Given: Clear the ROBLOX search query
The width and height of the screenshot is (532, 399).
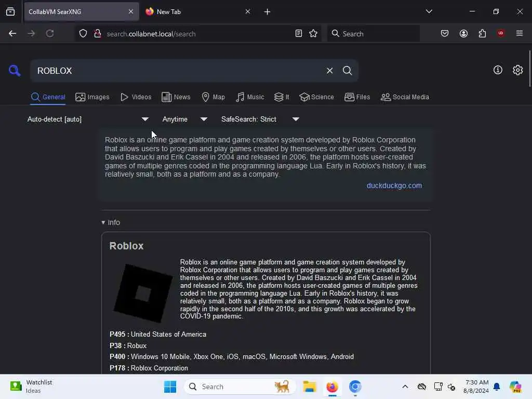Looking at the screenshot, I should click(329, 71).
